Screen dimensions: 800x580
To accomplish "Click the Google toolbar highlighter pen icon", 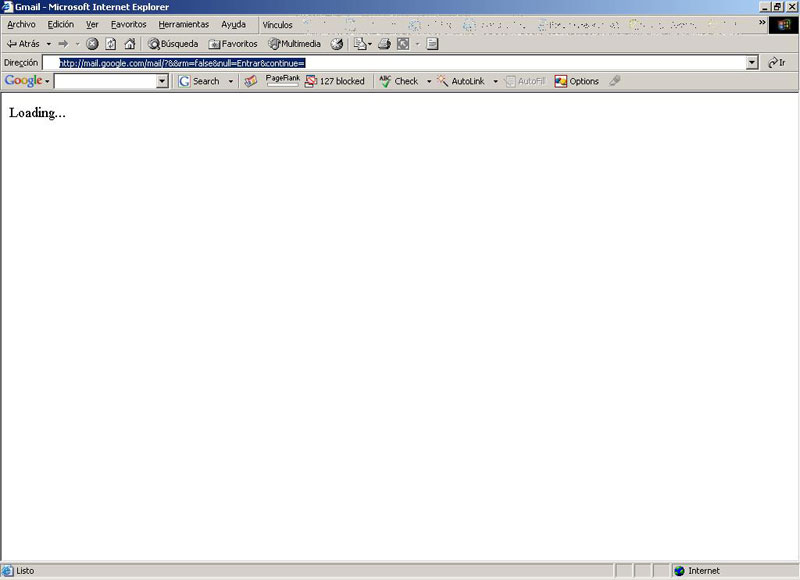I will 614,81.
